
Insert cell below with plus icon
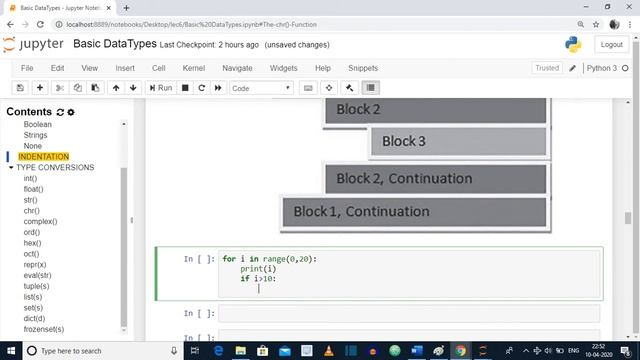point(40,88)
